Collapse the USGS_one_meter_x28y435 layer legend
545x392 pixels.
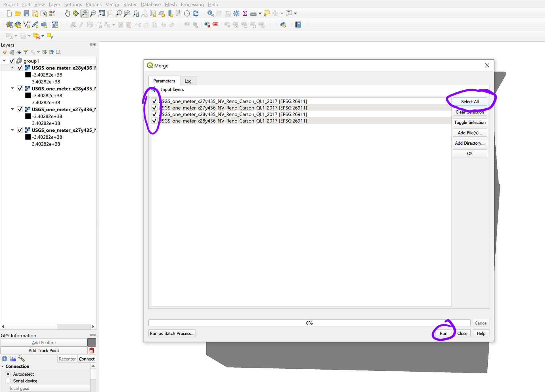tap(12, 88)
